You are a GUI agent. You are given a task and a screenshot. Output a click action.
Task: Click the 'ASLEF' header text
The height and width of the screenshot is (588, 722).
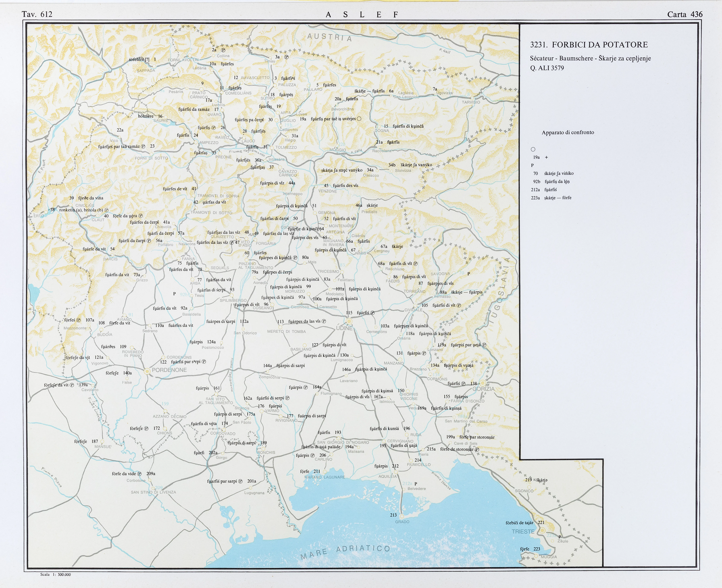362,15
